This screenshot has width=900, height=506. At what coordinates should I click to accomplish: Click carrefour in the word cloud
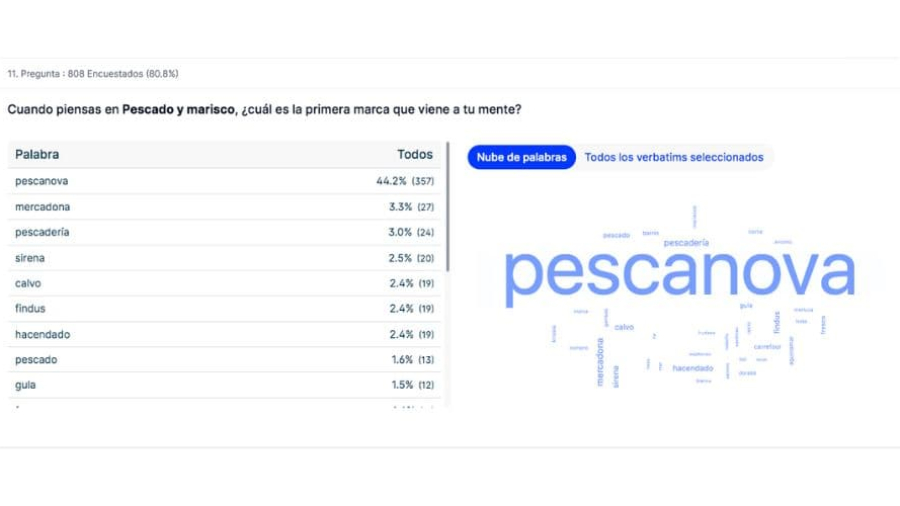coord(767,347)
